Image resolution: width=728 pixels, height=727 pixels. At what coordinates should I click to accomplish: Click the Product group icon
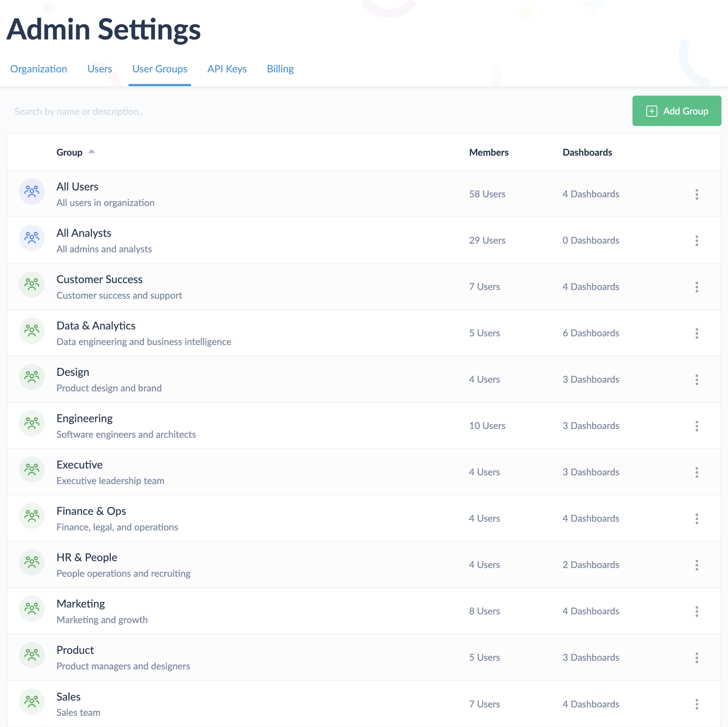tap(31, 655)
